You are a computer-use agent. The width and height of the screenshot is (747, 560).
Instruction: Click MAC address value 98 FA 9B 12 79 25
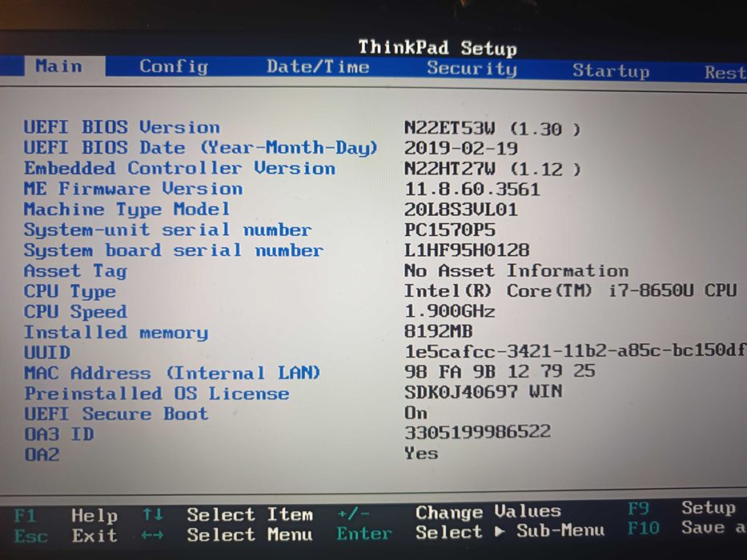coord(500,371)
